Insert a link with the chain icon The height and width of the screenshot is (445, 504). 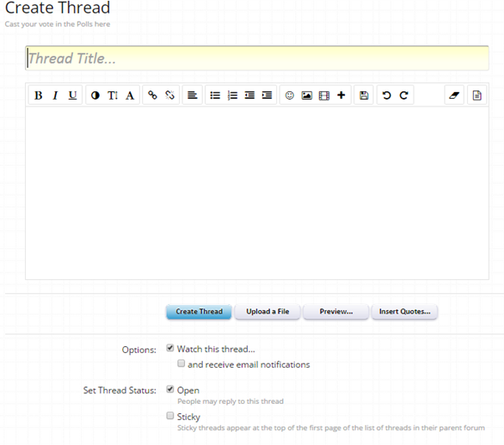click(x=152, y=96)
